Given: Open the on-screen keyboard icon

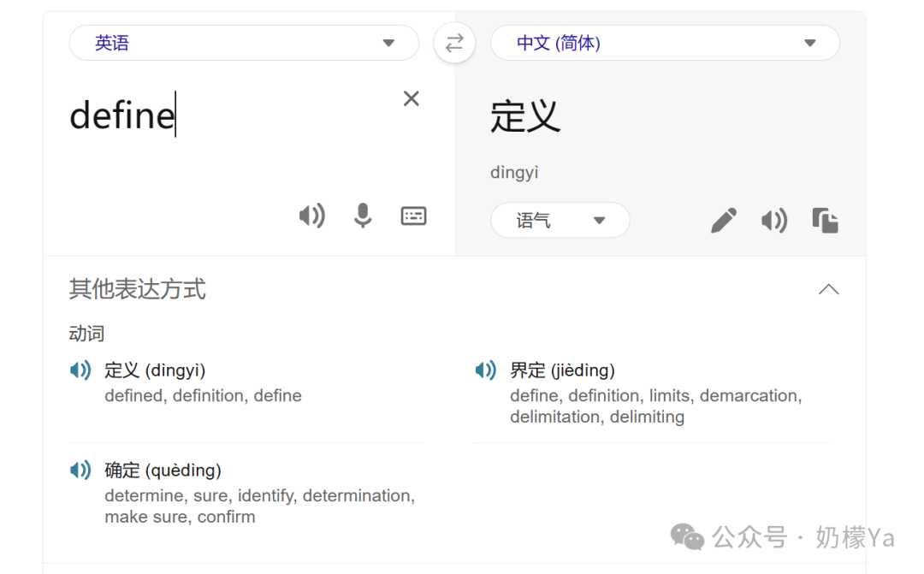Looking at the screenshot, I should click(414, 216).
